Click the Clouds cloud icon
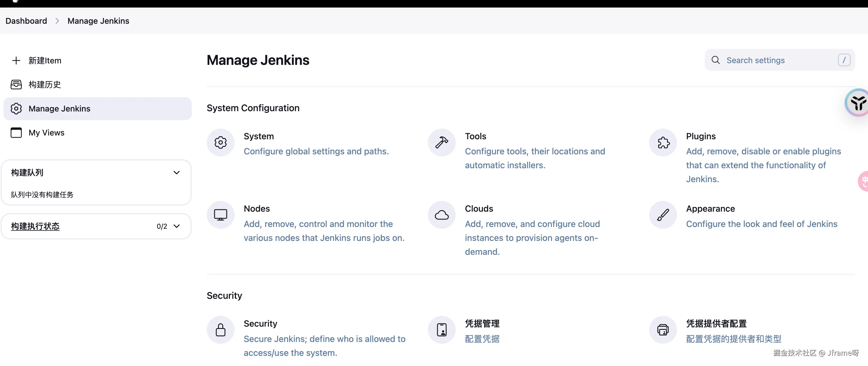This screenshot has width=868, height=366. [x=442, y=215]
